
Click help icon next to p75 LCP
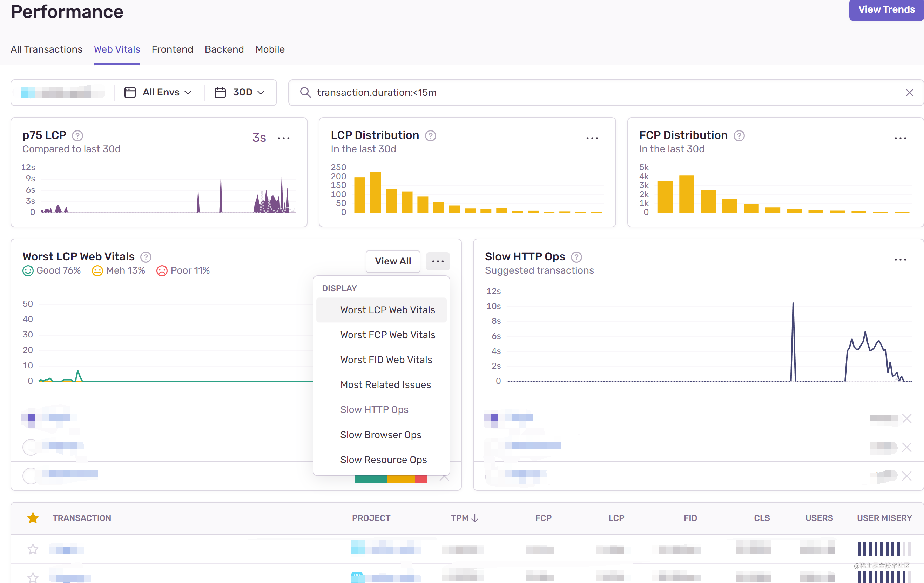[77, 135]
